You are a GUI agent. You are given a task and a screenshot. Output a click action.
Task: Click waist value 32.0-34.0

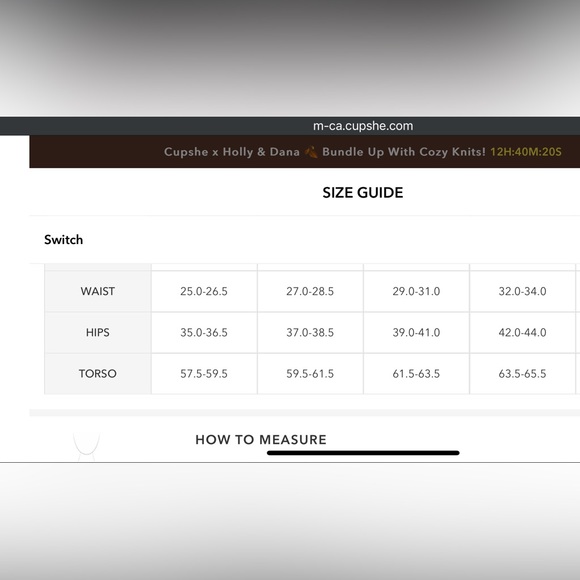pos(522,291)
